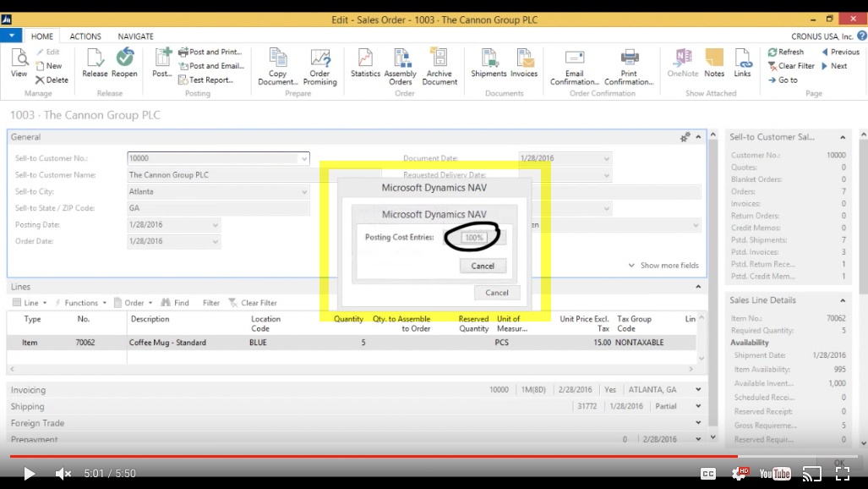Click the outer dialog Cancel button

497,293
